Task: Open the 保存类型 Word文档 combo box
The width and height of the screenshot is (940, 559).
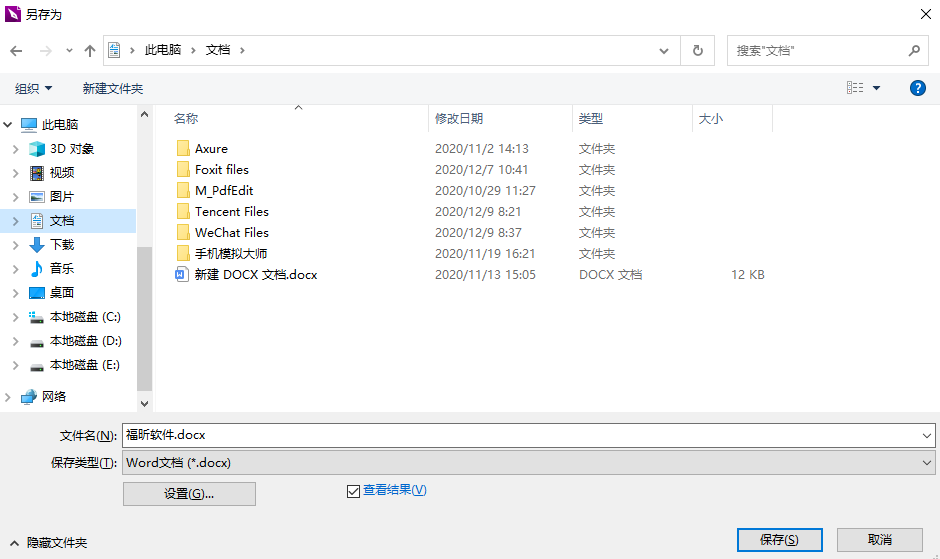Action: pos(529,462)
